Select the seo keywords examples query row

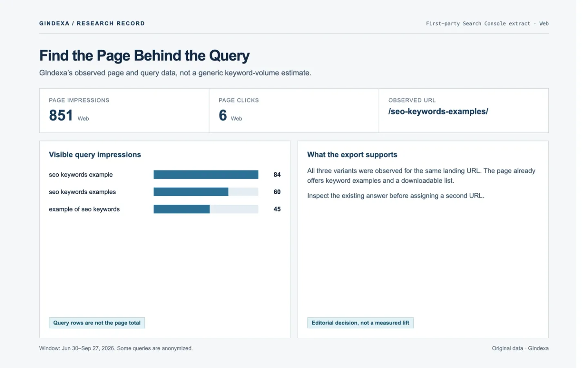tap(165, 192)
